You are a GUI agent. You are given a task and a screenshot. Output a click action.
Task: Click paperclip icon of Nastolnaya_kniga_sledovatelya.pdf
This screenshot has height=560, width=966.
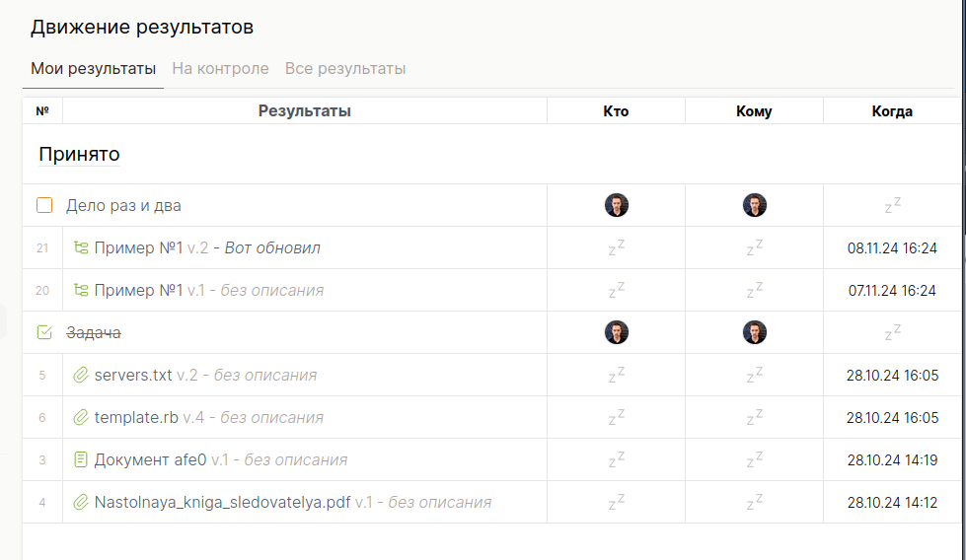click(81, 502)
